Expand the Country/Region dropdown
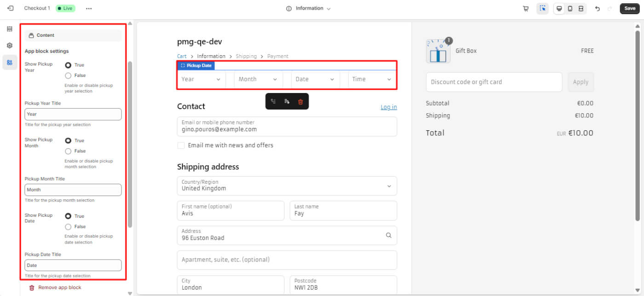The height and width of the screenshot is (296, 644). (x=287, y=186)
